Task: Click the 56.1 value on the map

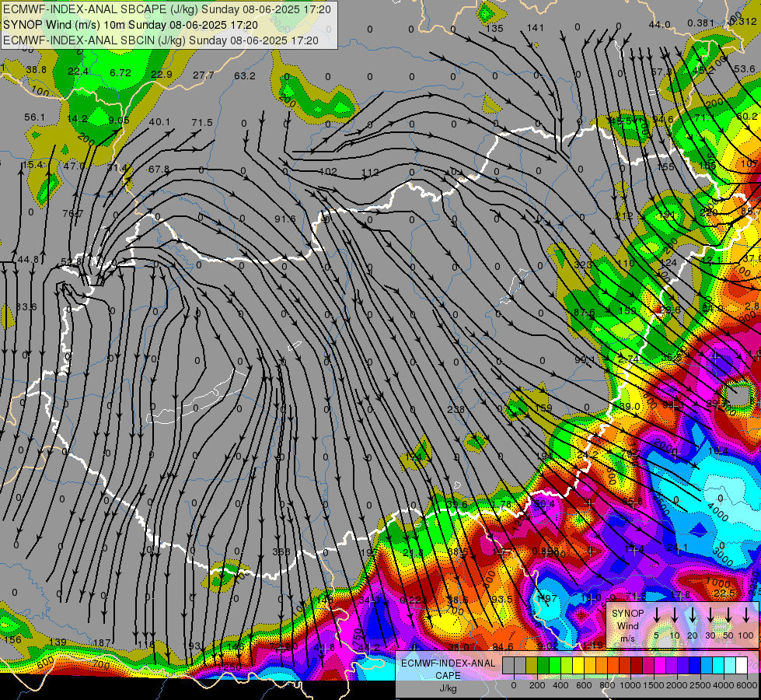Action: [34, 117]
